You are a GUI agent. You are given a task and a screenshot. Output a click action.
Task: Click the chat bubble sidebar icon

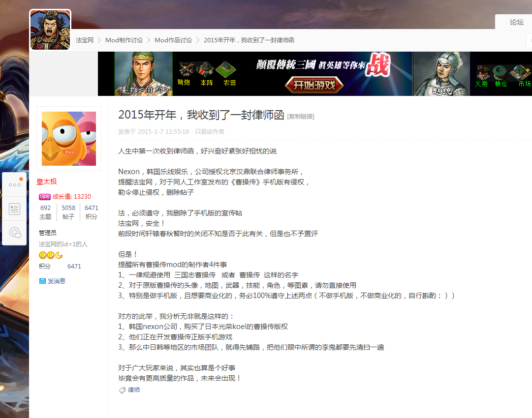tap(15, 233)
